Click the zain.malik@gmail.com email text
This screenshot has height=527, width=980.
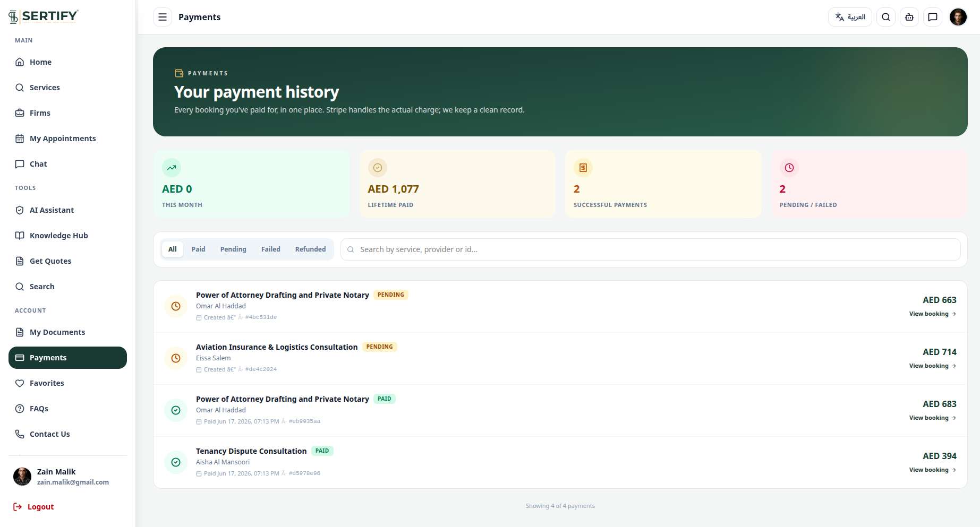pos(73,482)
